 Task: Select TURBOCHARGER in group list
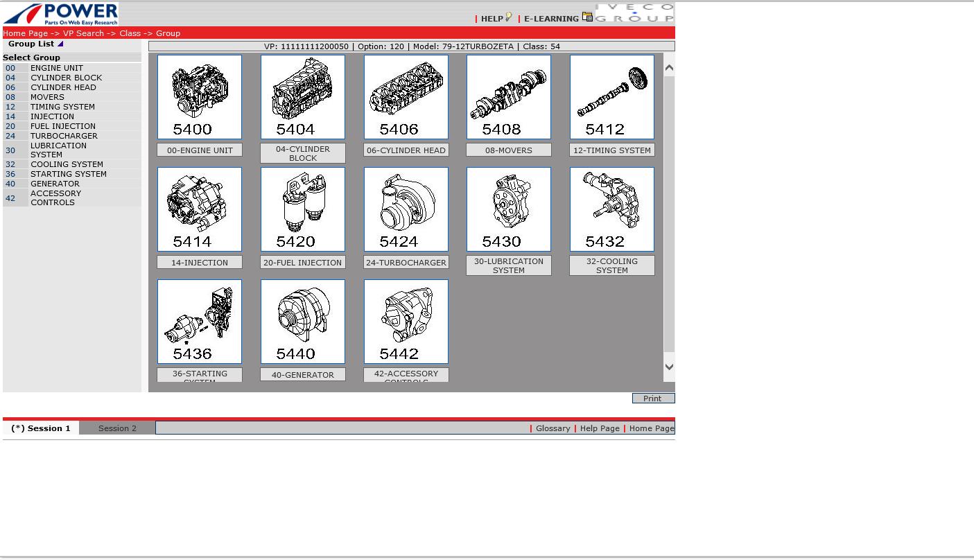[64, 136]
